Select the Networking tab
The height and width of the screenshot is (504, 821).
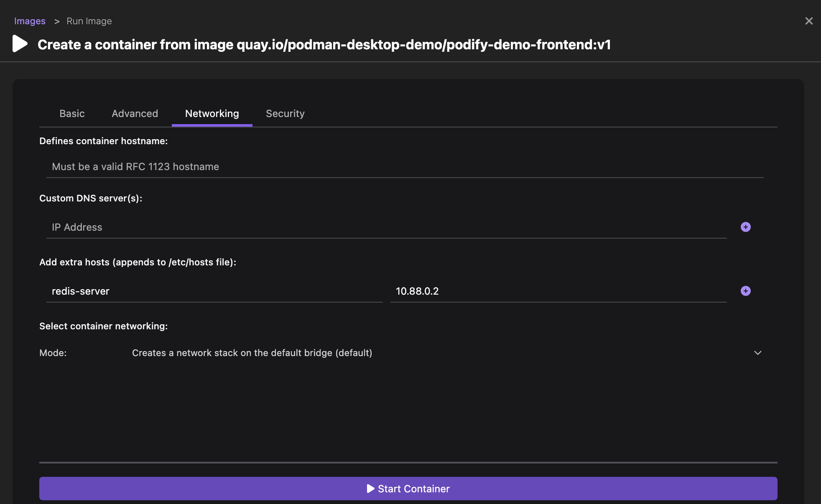click(212, 114)
